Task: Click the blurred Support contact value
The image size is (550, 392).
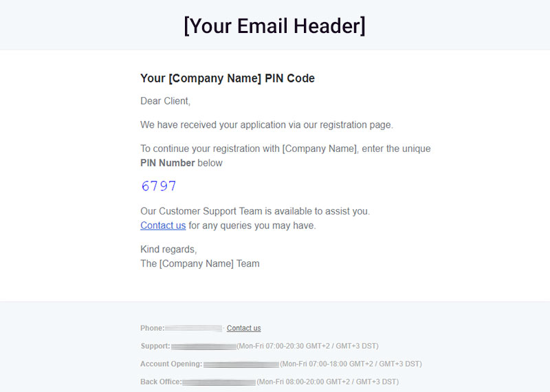Action: tap(203, 346)
